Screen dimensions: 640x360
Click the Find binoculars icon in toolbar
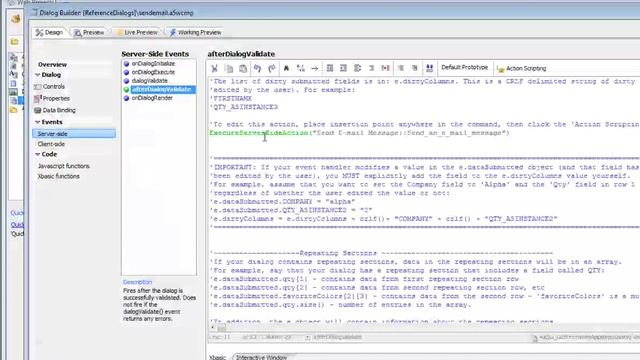tap(286, 68)
